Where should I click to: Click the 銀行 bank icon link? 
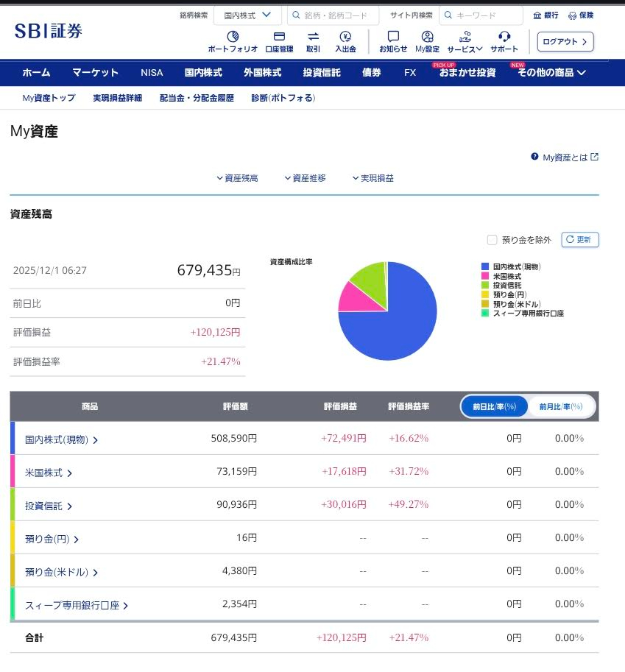[x=545, y=15]
